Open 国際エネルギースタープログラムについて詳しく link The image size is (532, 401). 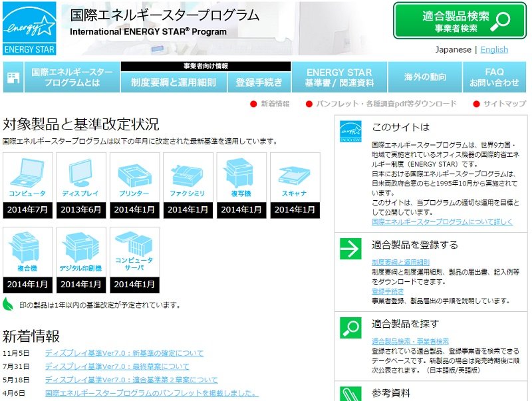tap(442, 222)
